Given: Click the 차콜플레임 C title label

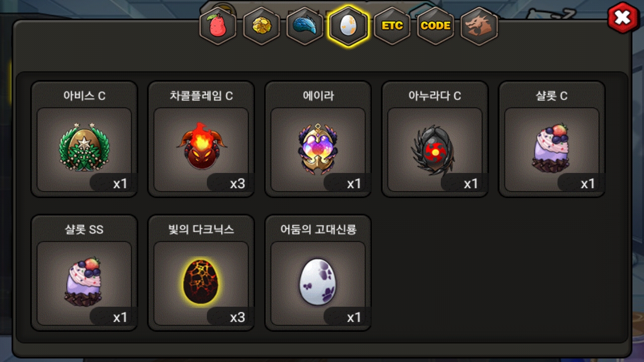Looking at the screenshot, I should (x=201, y=96).
